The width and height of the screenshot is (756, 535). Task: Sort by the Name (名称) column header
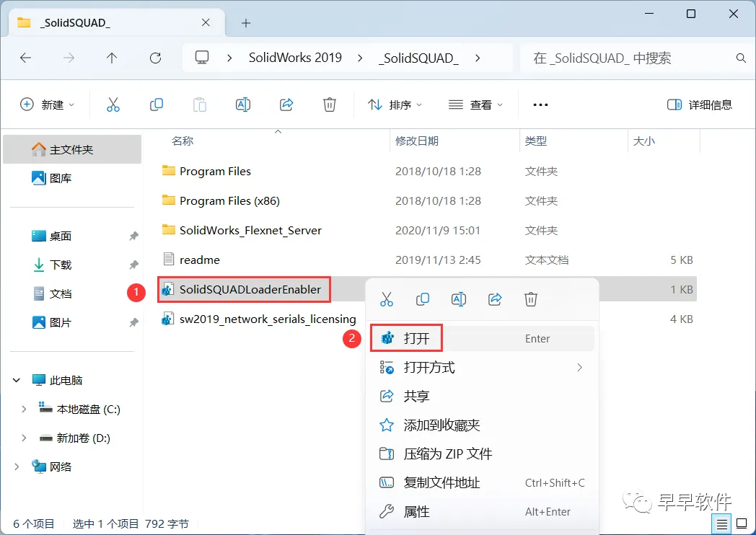[183, 141]
